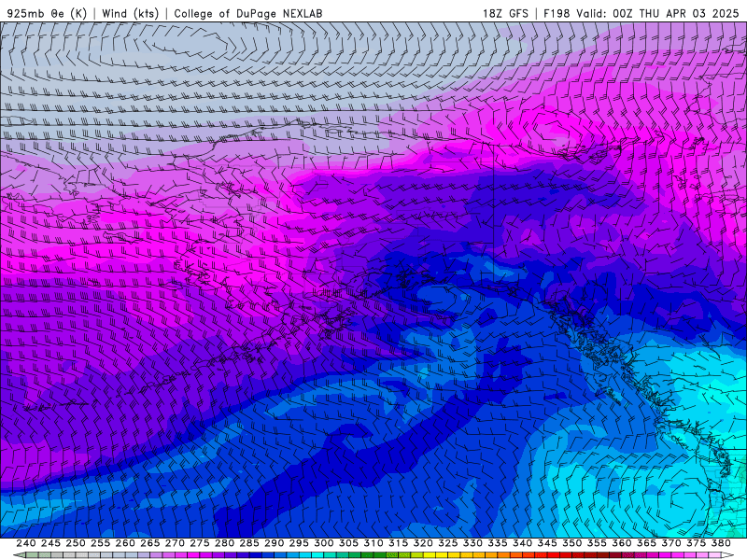Click the 315 value on the color scale
Screen dimensions: 747x560
(399, 543)
